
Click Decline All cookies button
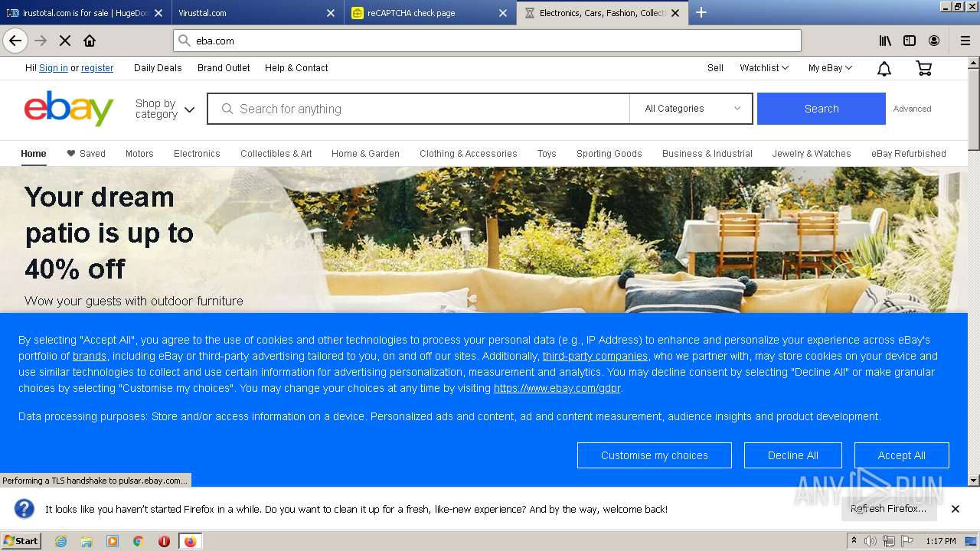click(793, 455)
